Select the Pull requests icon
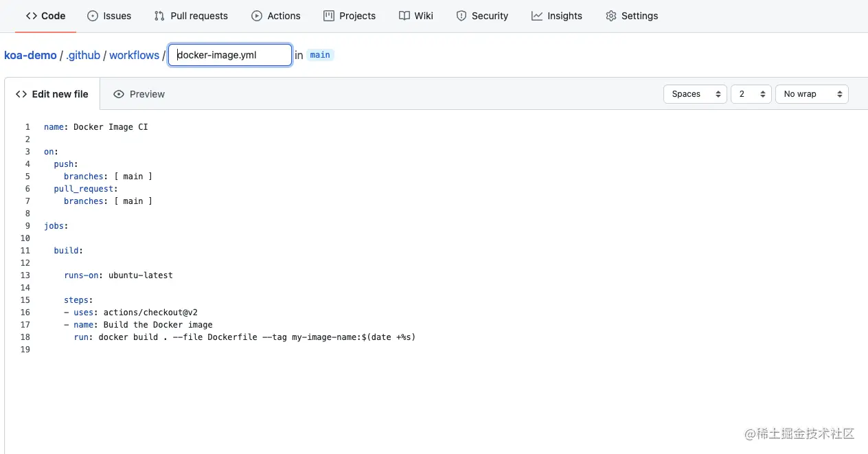Image resolution: width=868 pixels, height=454 pixels. tap(158, 15)
